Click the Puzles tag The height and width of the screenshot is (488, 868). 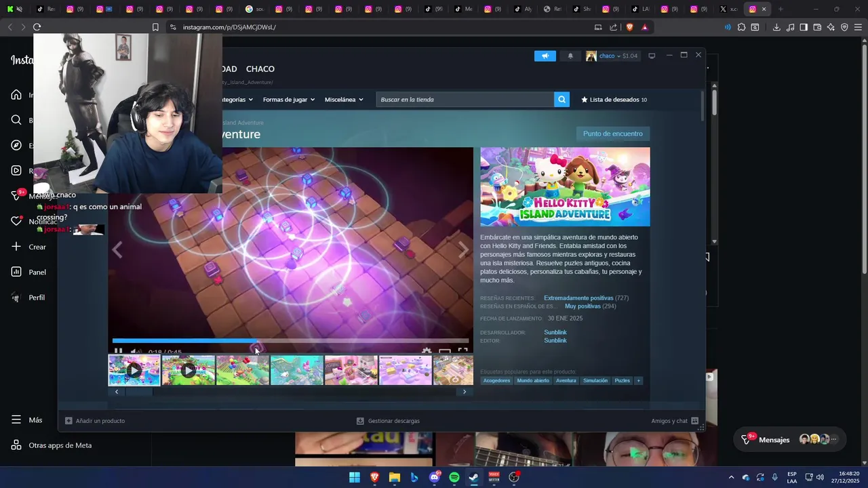click(623, 381)
